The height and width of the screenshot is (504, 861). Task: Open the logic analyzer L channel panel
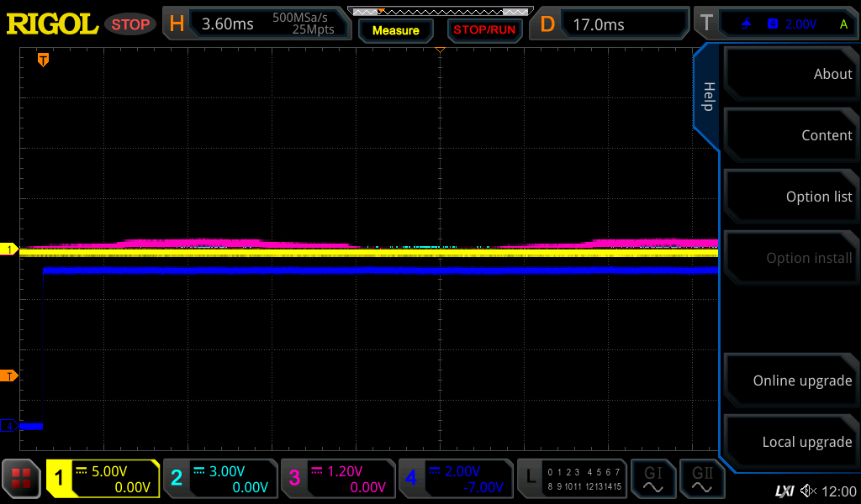click(x=573, y=479)
